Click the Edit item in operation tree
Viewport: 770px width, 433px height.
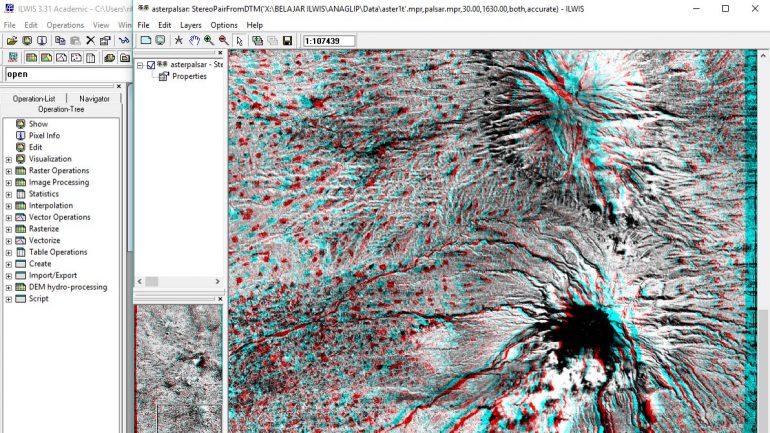35,147
